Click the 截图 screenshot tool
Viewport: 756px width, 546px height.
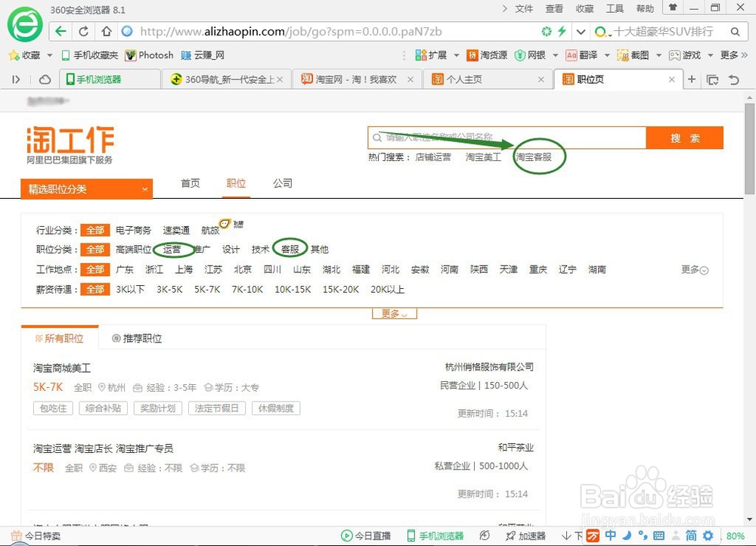point(633,55)
